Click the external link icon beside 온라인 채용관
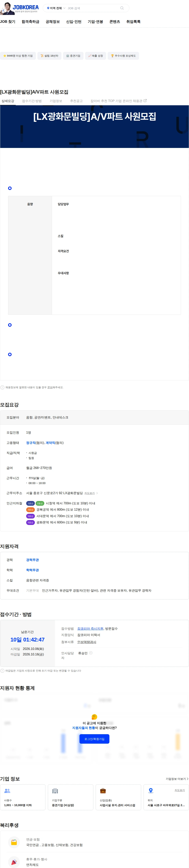 pyautogui.click(x=145, y=101)
